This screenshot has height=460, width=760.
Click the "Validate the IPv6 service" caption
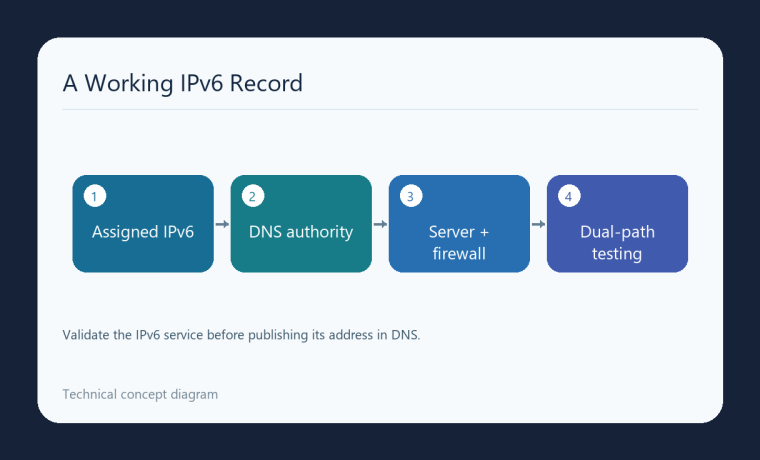coord(241,335)
